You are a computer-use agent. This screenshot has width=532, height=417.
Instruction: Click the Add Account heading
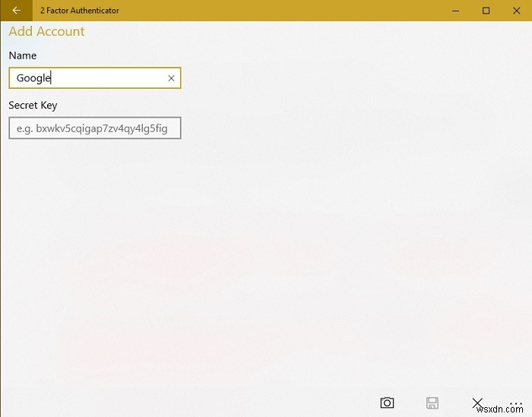tap(46, 32)
